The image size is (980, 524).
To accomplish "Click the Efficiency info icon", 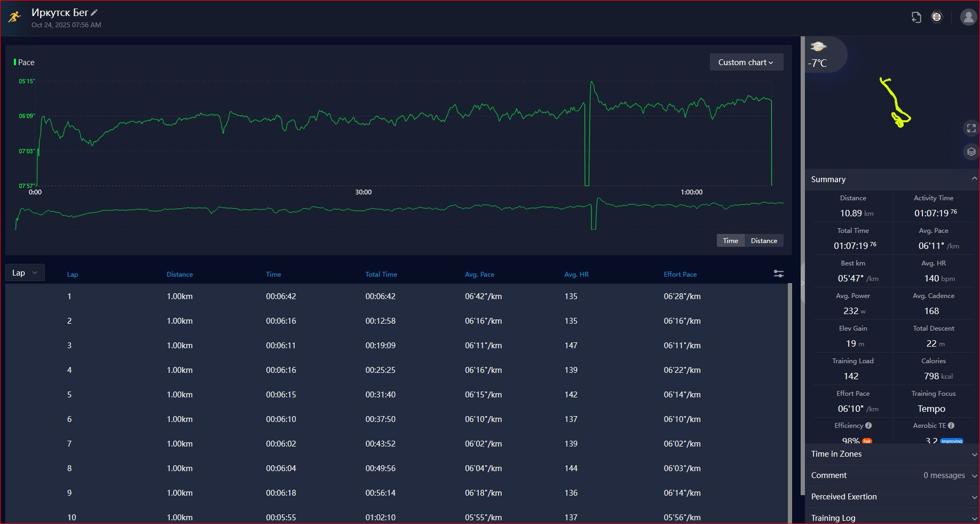I will (x=868, y=426).
